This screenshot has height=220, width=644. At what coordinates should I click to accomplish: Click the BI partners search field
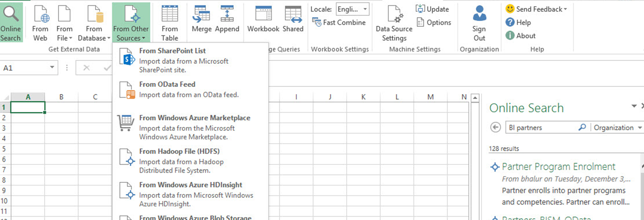coord(541,128)
